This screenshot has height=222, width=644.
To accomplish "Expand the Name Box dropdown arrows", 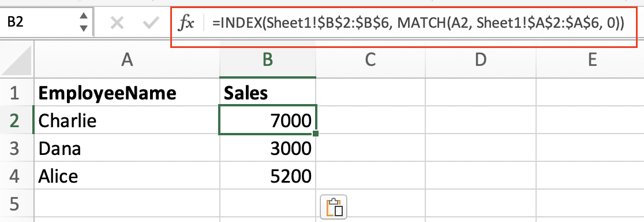I will tap(84, 23).
